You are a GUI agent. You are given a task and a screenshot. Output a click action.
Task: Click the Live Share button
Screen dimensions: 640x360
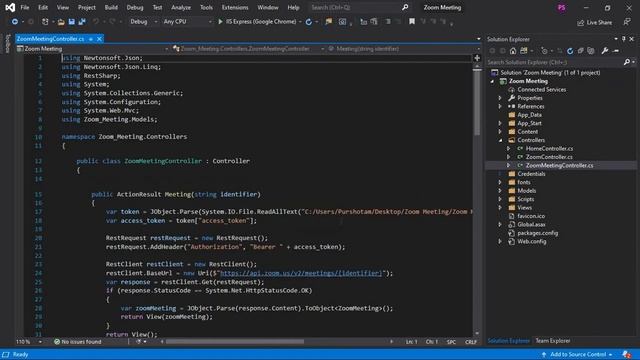click(x=594, y=22)
